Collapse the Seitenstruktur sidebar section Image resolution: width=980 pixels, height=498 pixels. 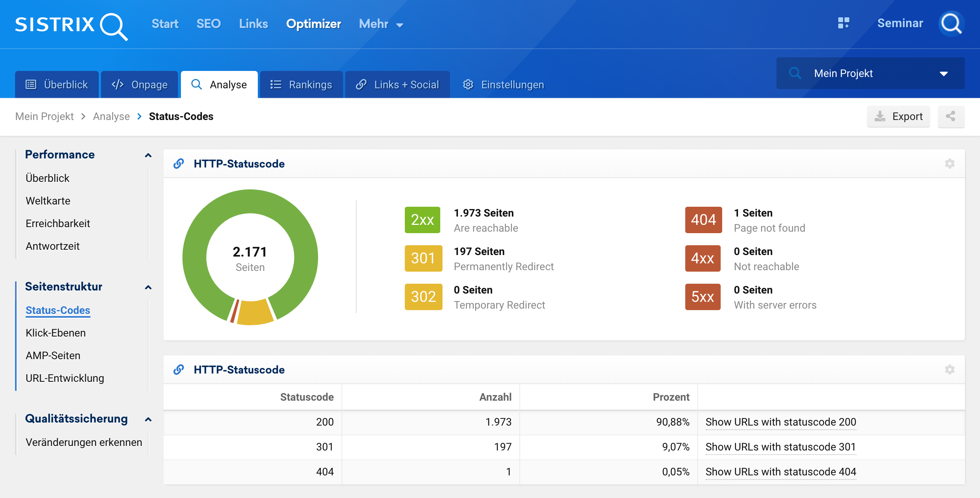coord(148,287)
